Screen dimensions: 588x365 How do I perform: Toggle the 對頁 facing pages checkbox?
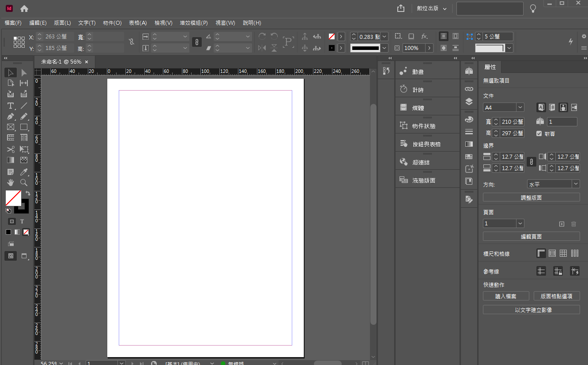coord(539,133)
